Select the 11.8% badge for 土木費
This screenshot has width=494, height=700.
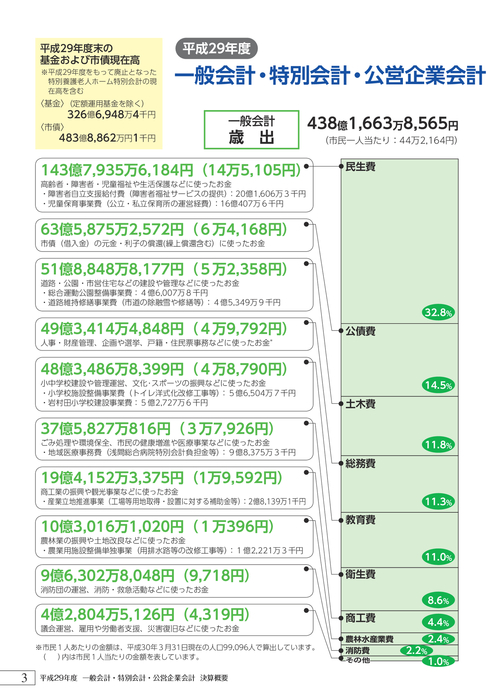point(438,445)
